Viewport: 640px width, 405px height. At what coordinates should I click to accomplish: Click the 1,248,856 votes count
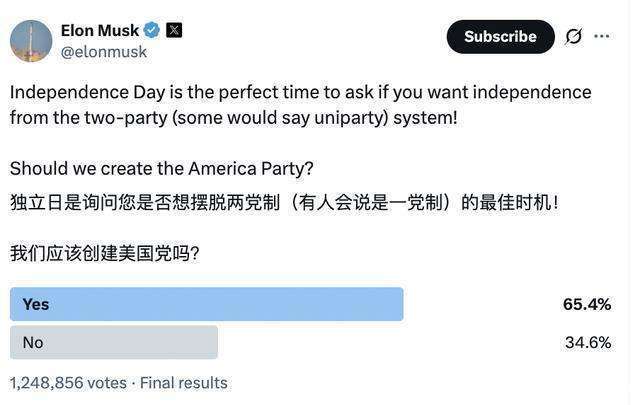[x=68, y=383]
